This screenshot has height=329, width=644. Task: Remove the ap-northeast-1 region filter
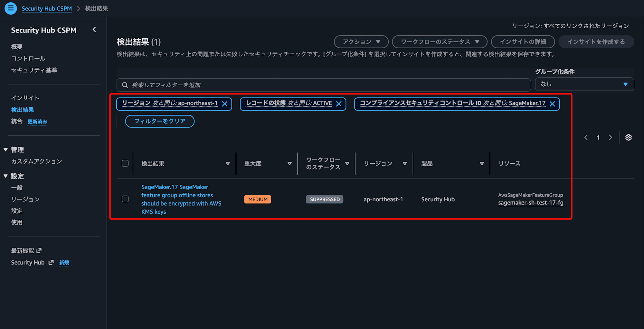coord(225,104)
